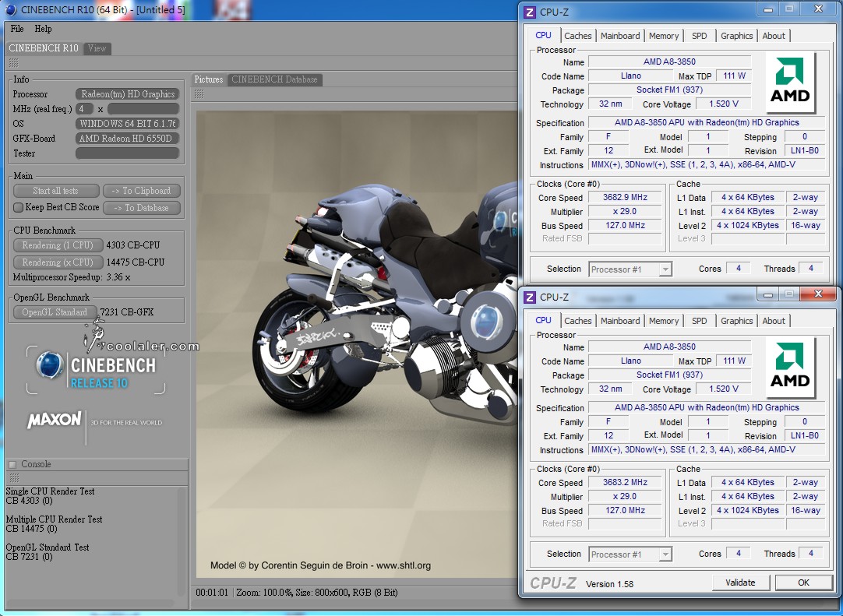Open Caches tab in CPU-Z window with Validate button
This screenshot has width=843, height=616.
578,321
